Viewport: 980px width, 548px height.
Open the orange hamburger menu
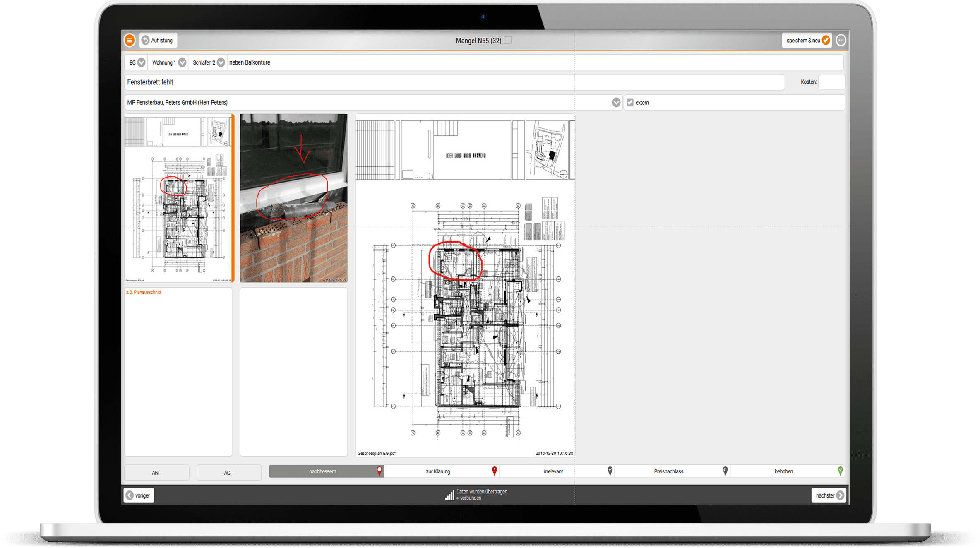(x=130, y=40)
